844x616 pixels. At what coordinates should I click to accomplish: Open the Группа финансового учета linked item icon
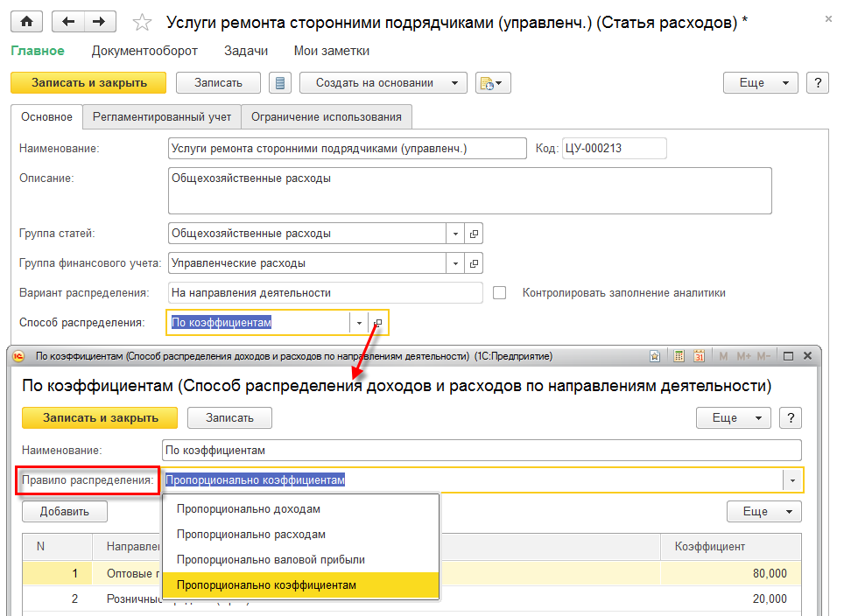(474, 262)
